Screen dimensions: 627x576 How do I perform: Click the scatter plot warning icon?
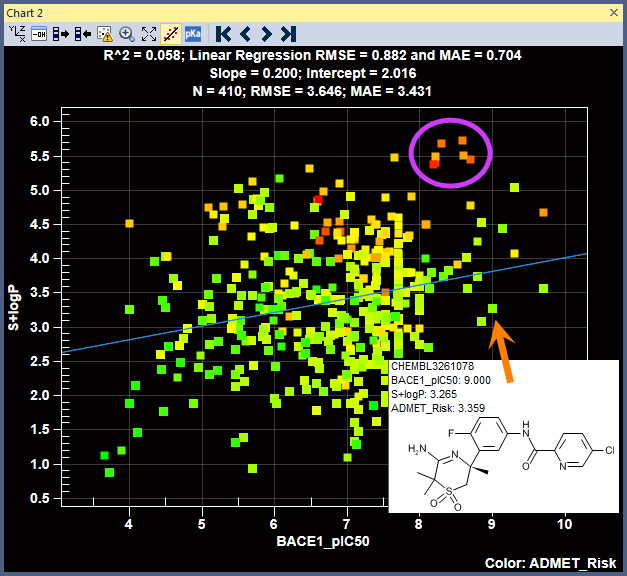click(105, 34)
